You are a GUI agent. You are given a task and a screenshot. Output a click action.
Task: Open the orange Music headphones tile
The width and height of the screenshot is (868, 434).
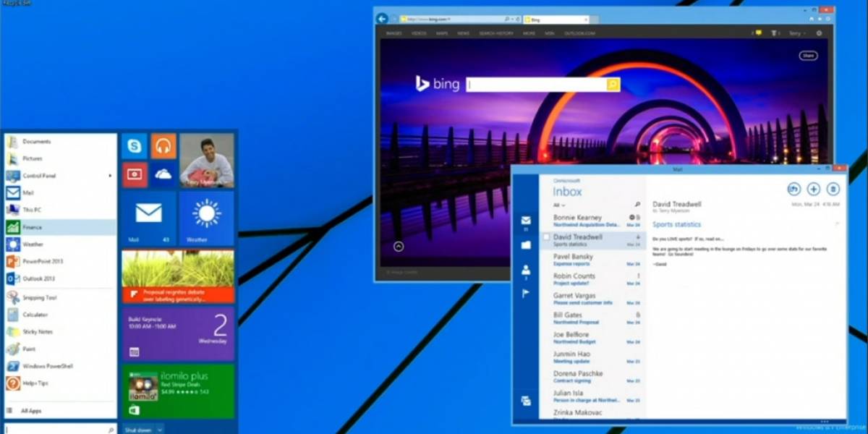pyautogui.click(x=163, y=146)
